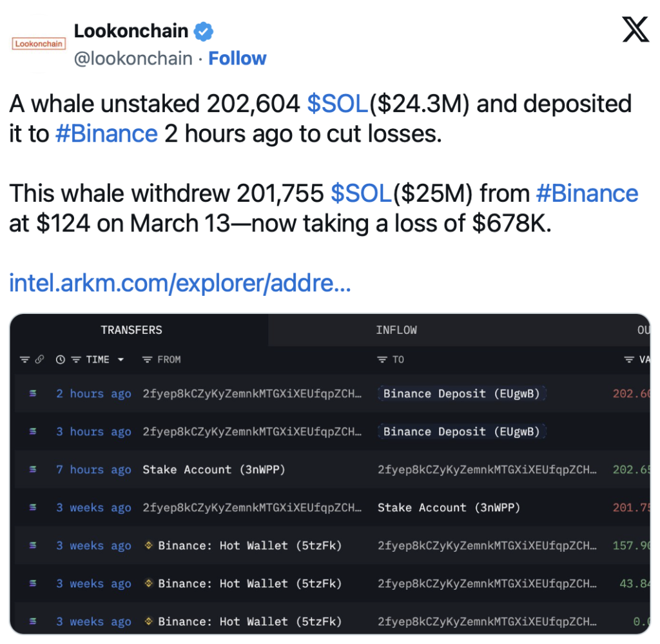
Task: Click the leftmost filter icon in header row
Action: 25,360
